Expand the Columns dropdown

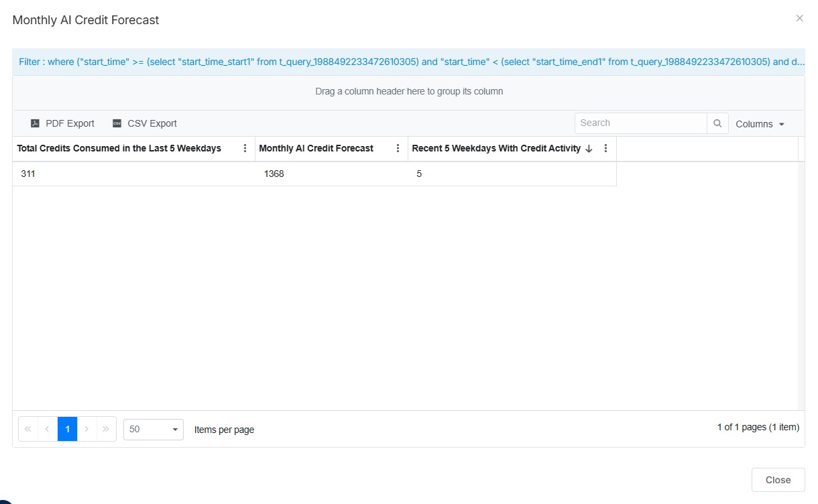(x=760, y=124)
